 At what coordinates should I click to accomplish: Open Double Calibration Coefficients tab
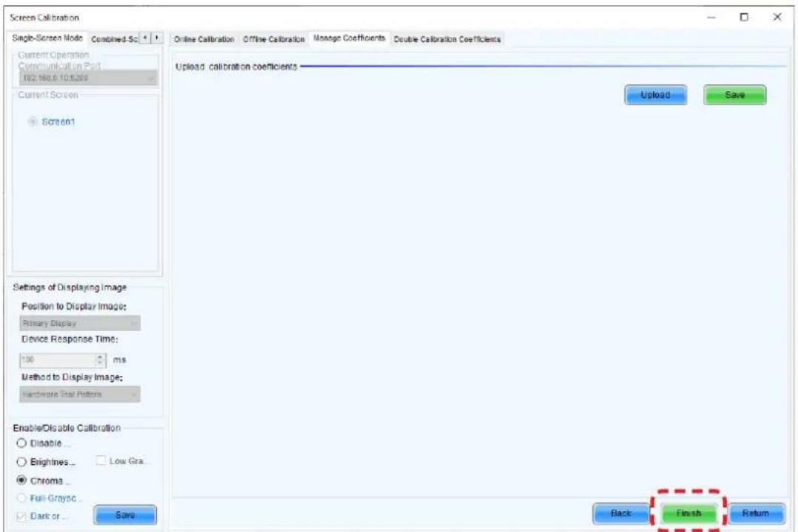coord(447,39)
